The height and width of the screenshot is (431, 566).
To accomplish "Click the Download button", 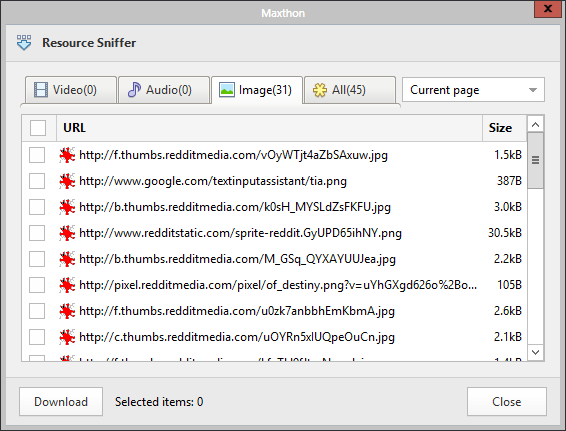I will tap(61, 402).
